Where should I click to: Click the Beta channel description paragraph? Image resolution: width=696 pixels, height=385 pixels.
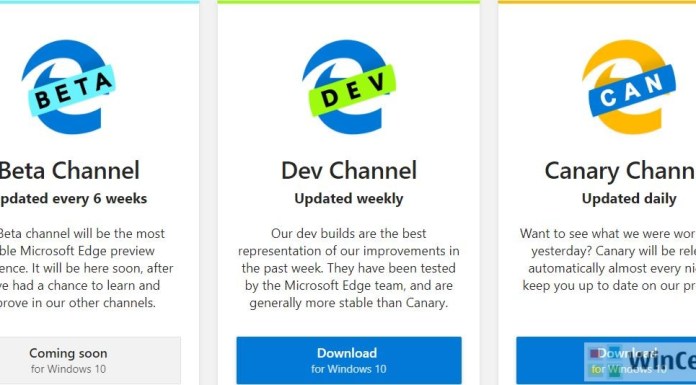87,268
